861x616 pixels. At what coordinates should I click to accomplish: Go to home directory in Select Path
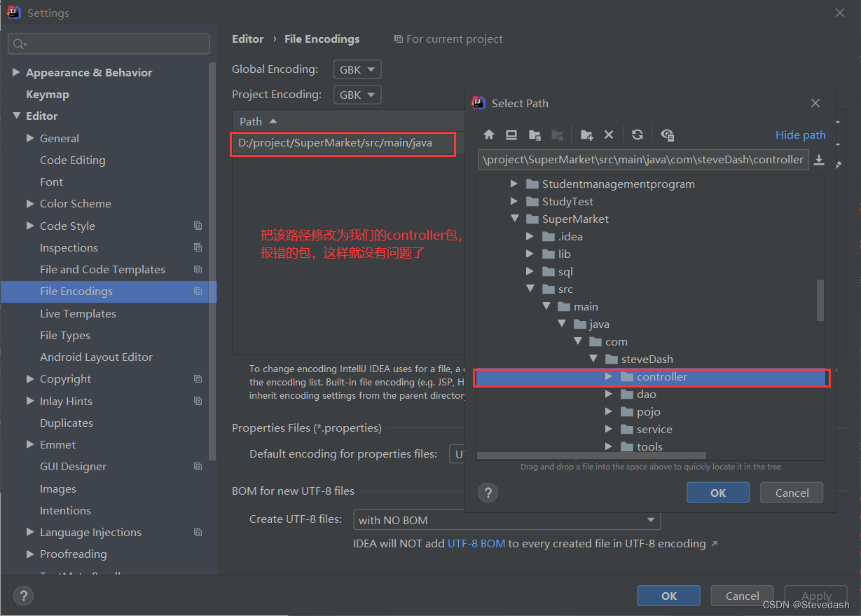(489, 135)
